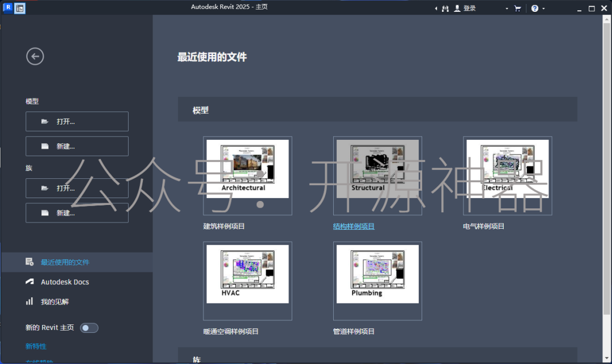Open the binoculars search icon in title bar

pos(445,8)
